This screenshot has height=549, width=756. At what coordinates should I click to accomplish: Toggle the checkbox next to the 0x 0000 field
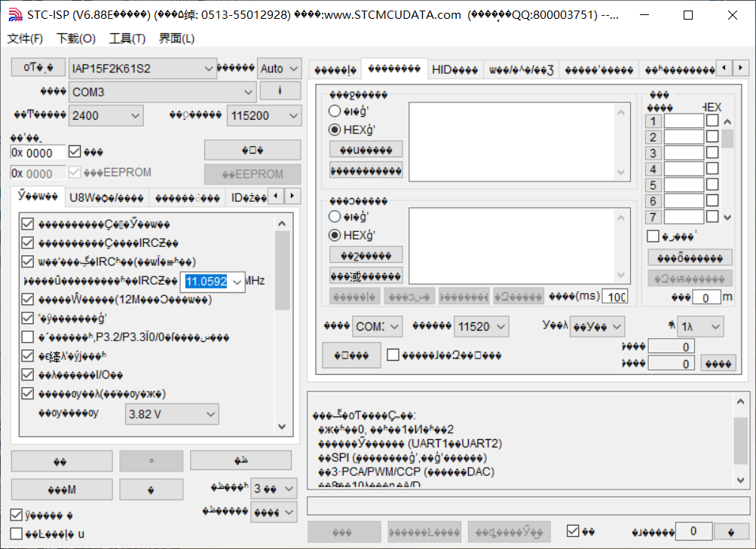coord(75,151)
